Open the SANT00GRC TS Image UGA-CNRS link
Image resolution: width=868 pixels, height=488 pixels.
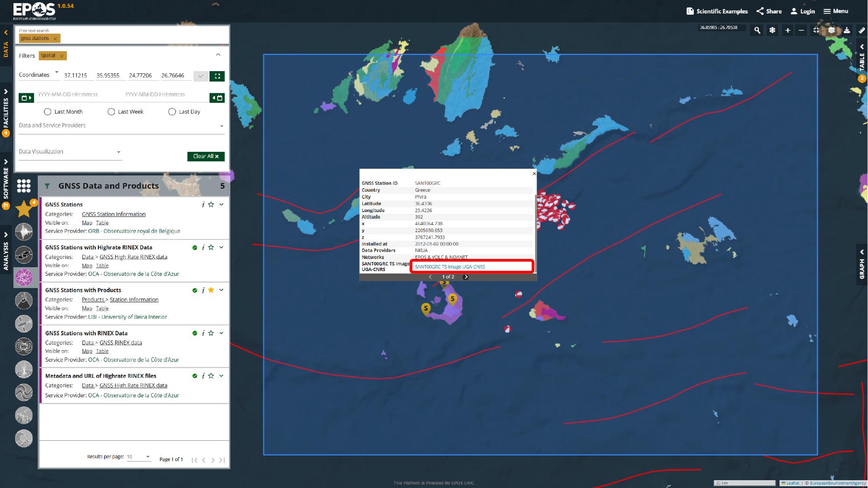pyautogui.click(x=449, y=267)
